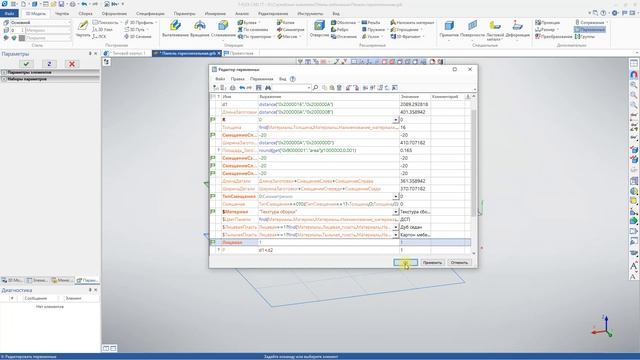
Task: Open the Приветствие document tab
Action: (239, 53)
